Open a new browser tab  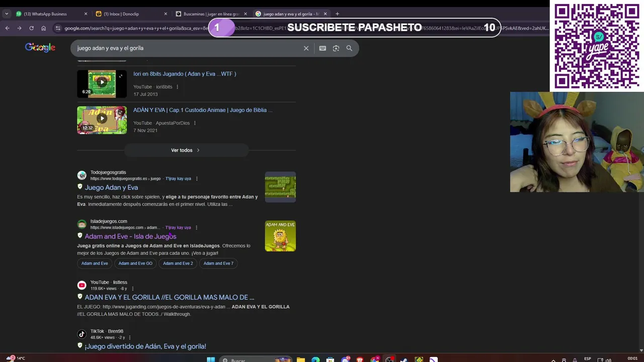pos(337,14)
